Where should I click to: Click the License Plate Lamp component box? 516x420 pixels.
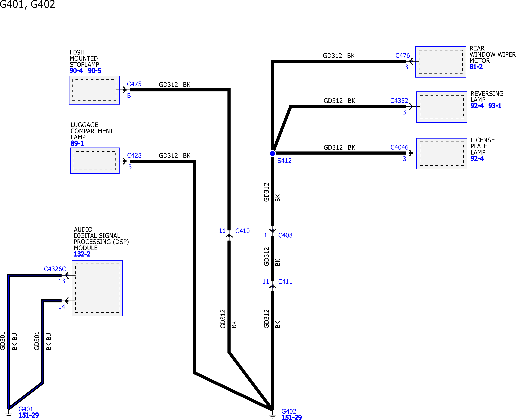pos(442,154)
